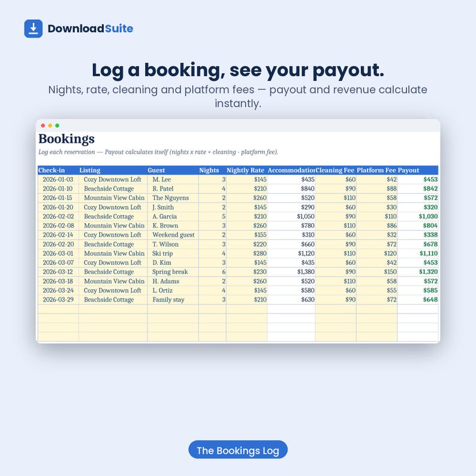Click check-in date 2026-03-18
The height and width of the screenshot is (476, 476).
click(x=58, y=281)
